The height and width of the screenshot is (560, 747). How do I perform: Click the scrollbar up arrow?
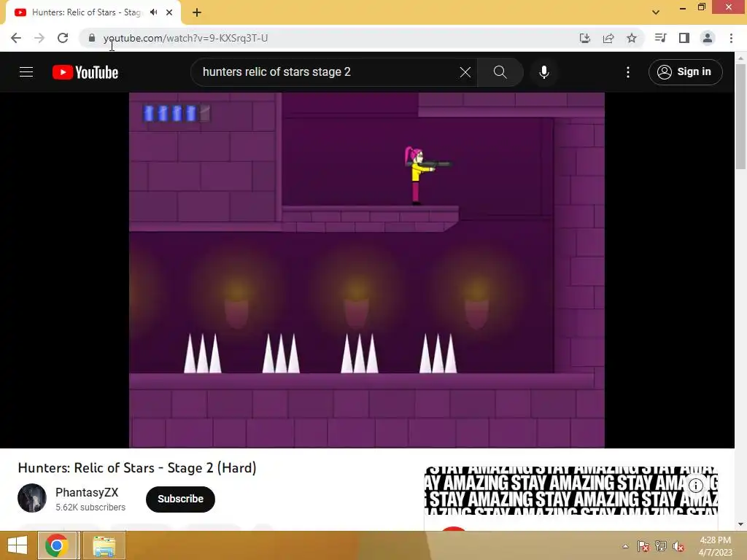click(740, 58)
